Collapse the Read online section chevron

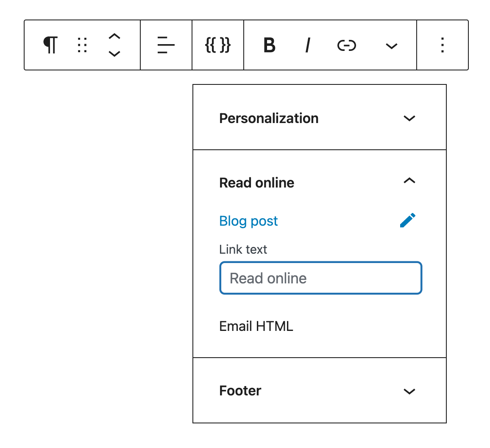point(409,180)
